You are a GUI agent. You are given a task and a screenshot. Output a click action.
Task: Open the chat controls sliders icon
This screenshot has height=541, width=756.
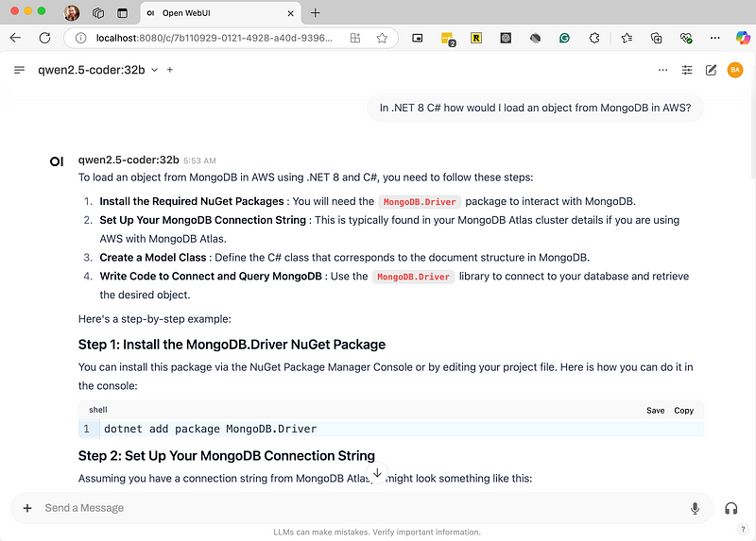[x=687, y=70]
